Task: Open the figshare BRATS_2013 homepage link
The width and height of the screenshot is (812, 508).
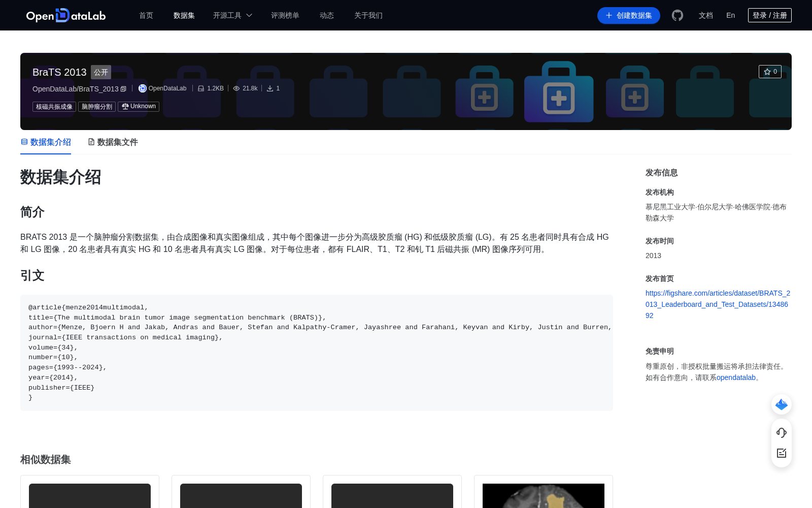Action: pos(718,304)
